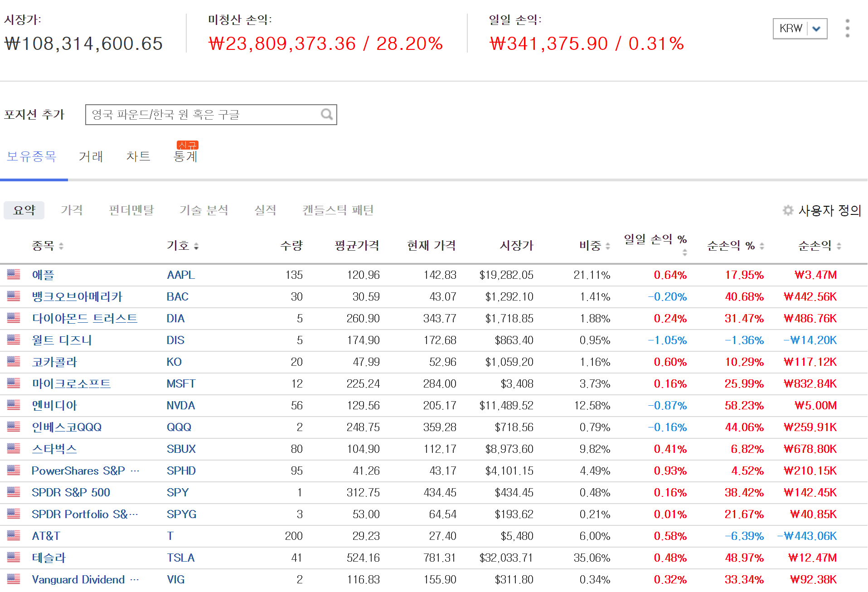The image size is (868, 592).
Task: Open 사용자 정의 customization
Action: coord(829,210)
